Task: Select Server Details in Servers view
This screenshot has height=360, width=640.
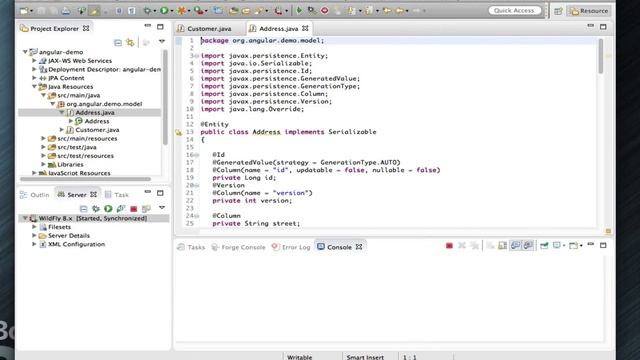Action: pyautogui.click(x=69, y=236)
